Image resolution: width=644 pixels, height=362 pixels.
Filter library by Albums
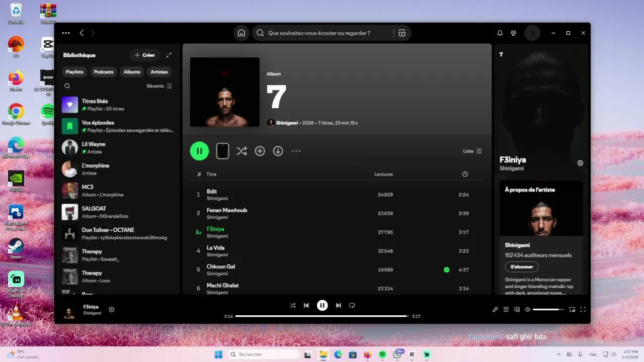pyautogui.click(x=132, y=72)
